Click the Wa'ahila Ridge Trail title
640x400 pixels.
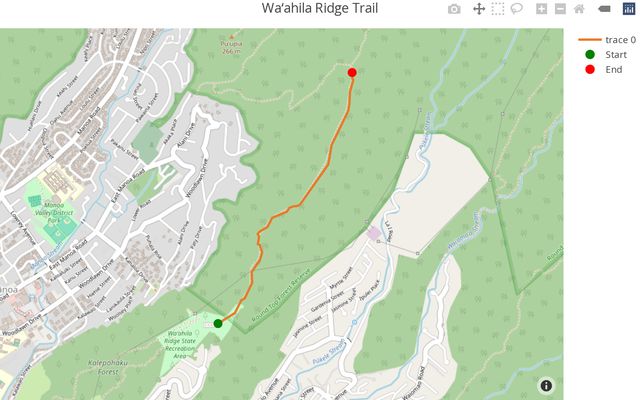pos(320,8)
